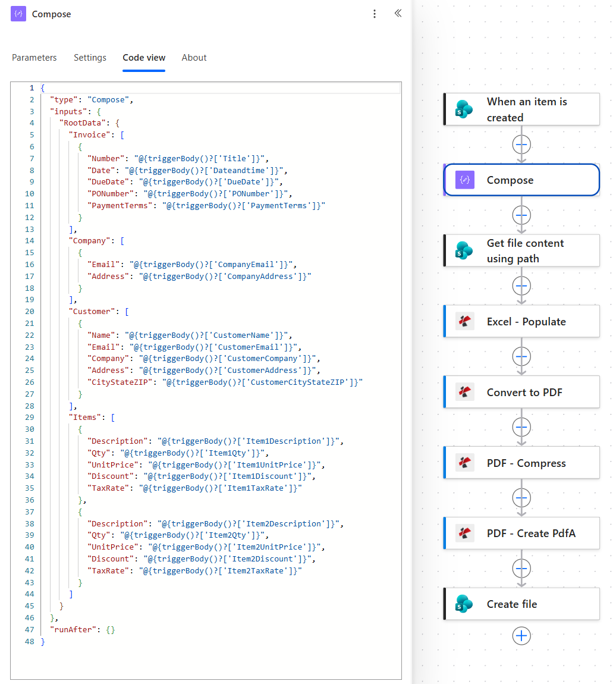Click SharePoint icon on Create file card
This screenshot has width=616, height=684.
pos(464,604)
